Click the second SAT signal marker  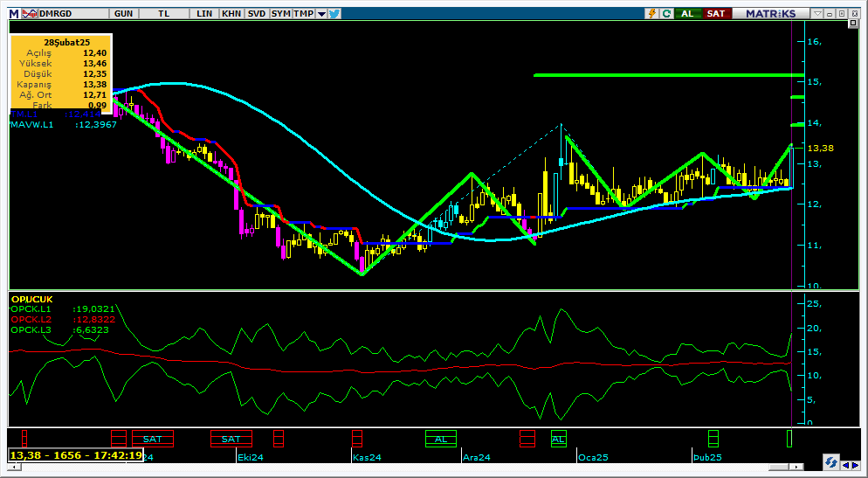tap(231, 439)
